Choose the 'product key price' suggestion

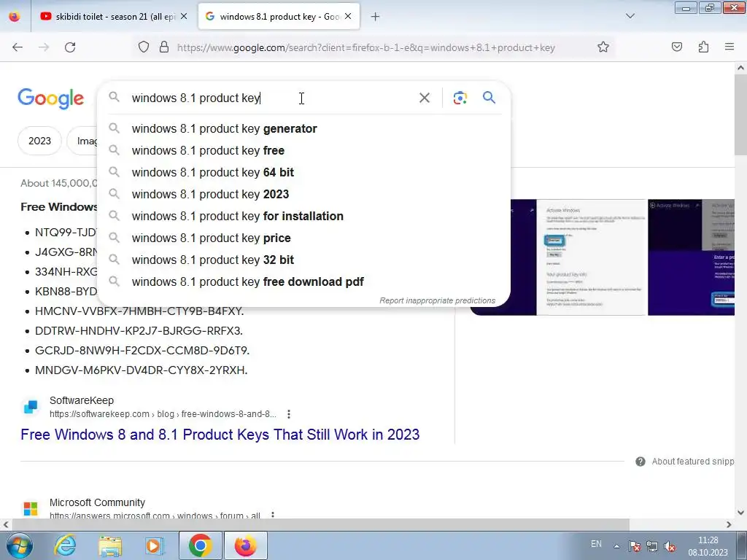coord(304,238)
